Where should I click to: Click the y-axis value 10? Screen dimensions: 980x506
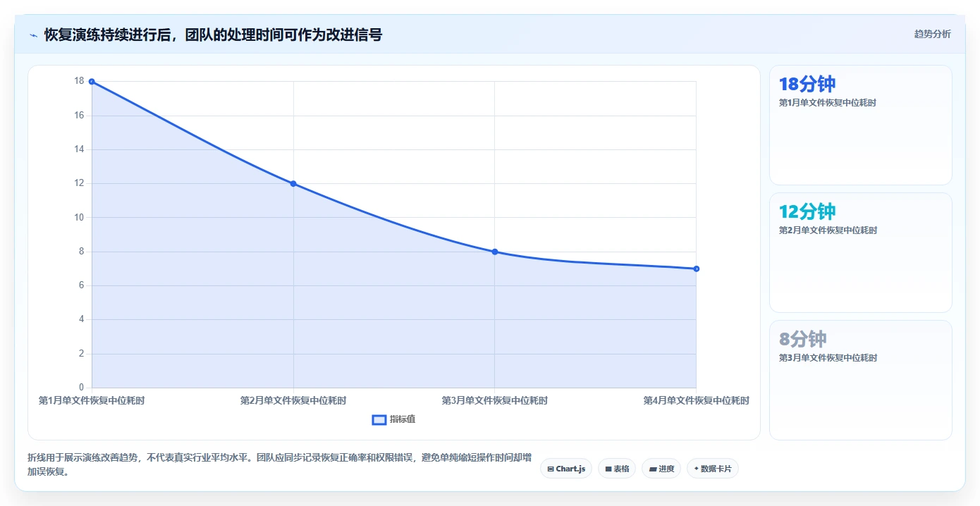coord(79,218)
